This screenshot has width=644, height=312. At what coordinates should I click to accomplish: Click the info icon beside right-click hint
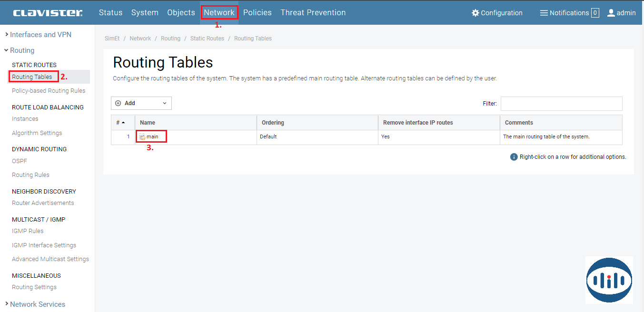click(x=514, y=157)
